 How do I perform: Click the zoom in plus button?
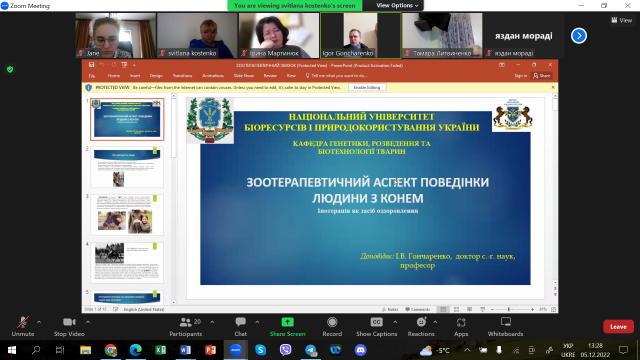pyautogui.click(x=532, y=309)
